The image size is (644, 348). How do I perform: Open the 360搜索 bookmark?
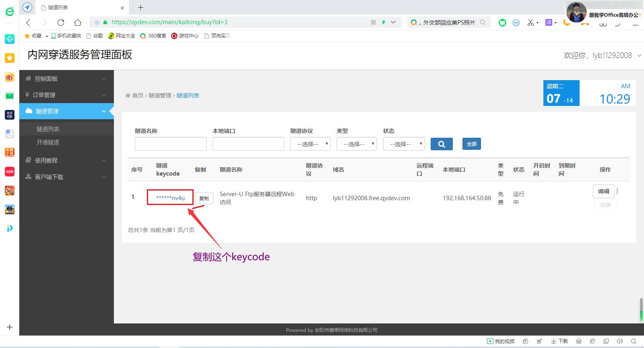[x=153, y=36]
